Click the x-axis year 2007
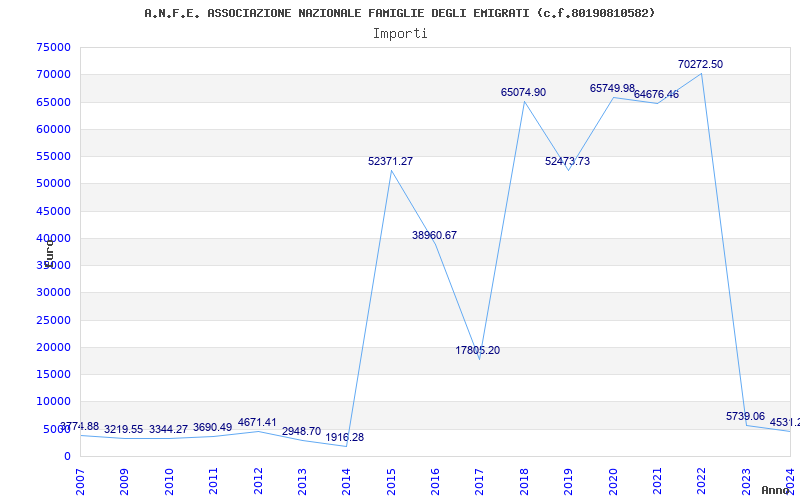This screenshot has width=800, height=500. pos(80,481)
